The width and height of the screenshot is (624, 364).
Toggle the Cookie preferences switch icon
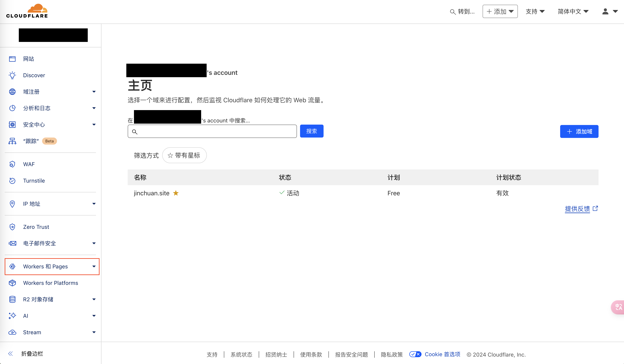coord(415,354)
